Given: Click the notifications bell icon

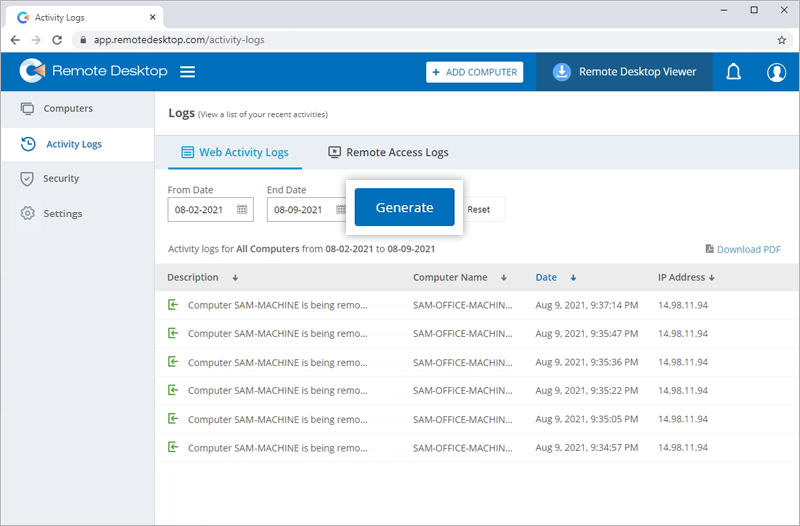Looking at the screenshot, I should (733, 72).
